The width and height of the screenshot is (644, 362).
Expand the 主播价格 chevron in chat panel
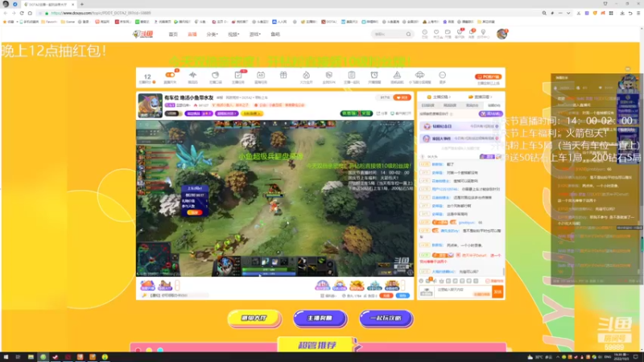point(450,97)
